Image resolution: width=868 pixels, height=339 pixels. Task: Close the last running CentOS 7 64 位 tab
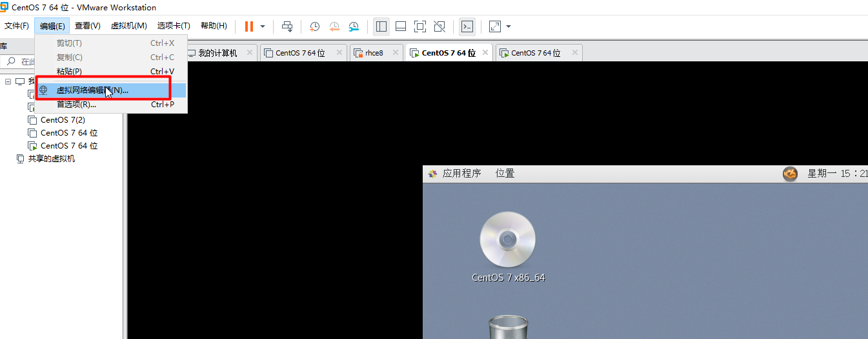coord(574,53)
